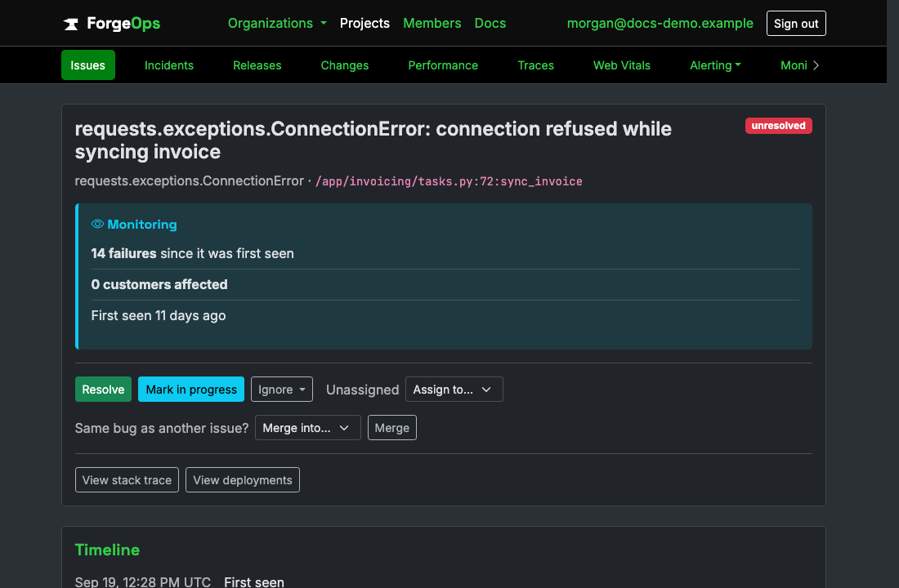Click the green Resolve button
This screenshot has width=899, height=588.
[103, 390]
